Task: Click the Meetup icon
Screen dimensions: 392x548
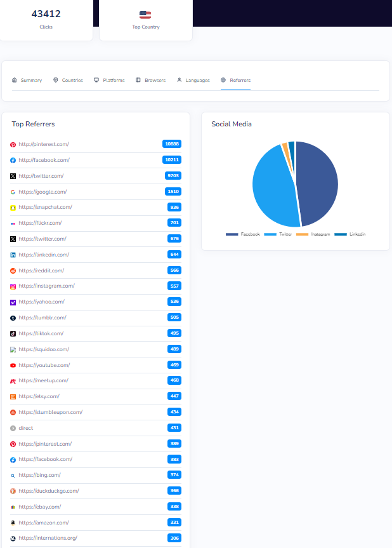Action: tap(13, 381)
